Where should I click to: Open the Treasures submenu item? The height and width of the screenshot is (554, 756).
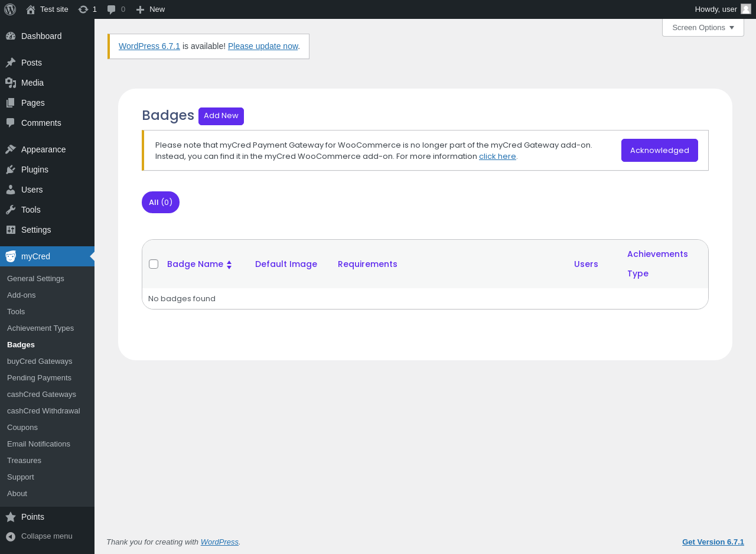[24, 460]
